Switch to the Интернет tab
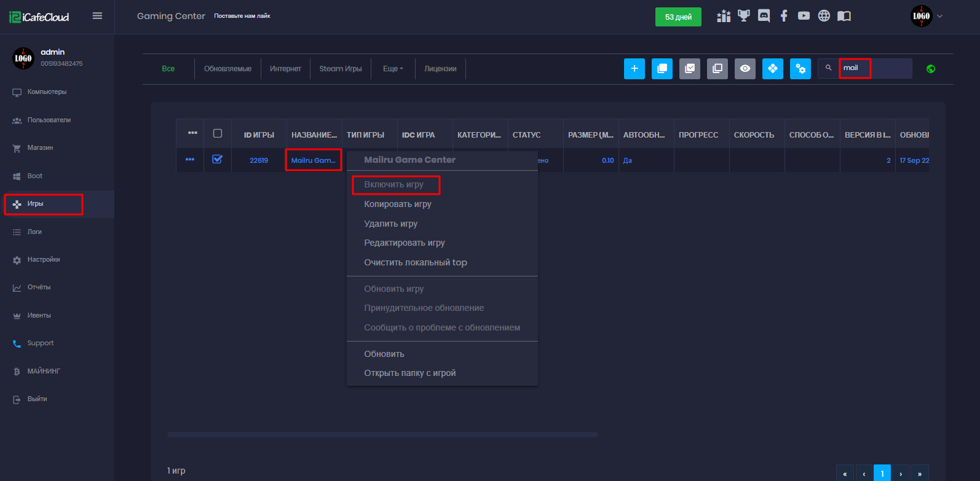Viewport: 980px width, 481px height. point(285,69)
